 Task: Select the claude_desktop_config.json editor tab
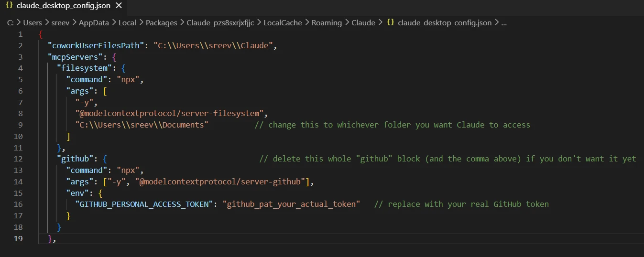click(64, 6)
